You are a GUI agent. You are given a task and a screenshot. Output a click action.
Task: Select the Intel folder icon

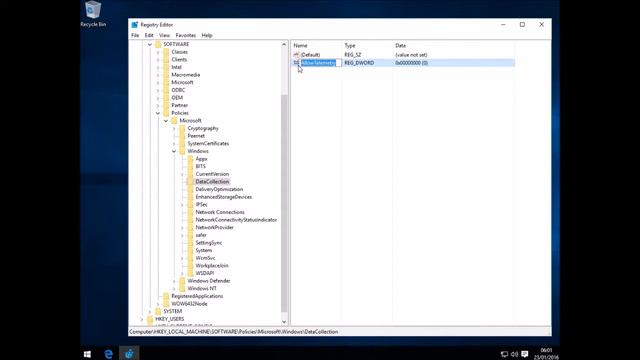[x=166, y=67]
